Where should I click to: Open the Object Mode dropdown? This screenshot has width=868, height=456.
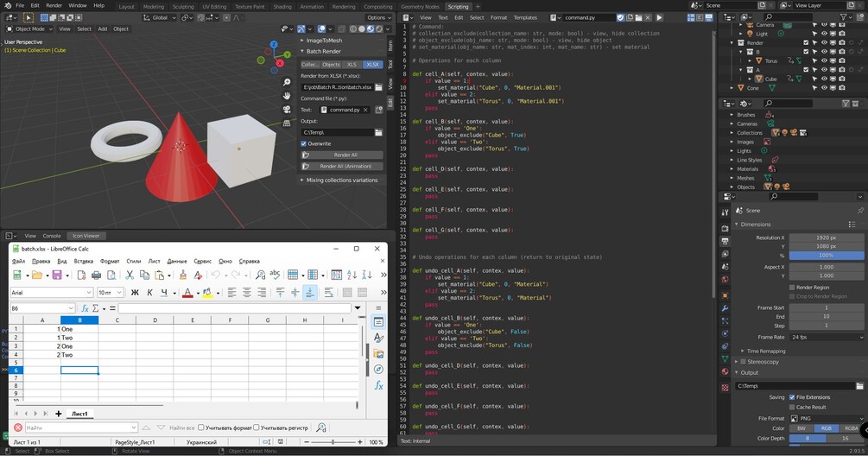(29, 28)
